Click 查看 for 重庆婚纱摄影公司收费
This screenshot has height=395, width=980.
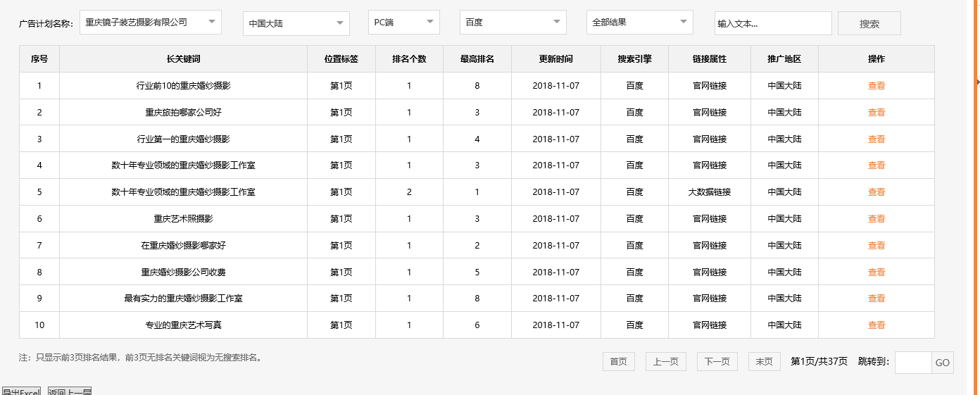click(x=877, y=272)
